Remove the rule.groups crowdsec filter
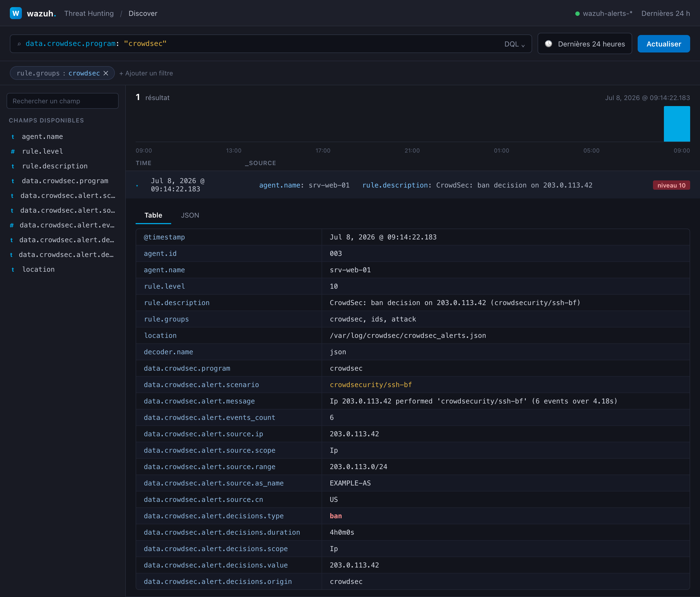This screenshot has width=700, height=597. [x=106, y=73]
